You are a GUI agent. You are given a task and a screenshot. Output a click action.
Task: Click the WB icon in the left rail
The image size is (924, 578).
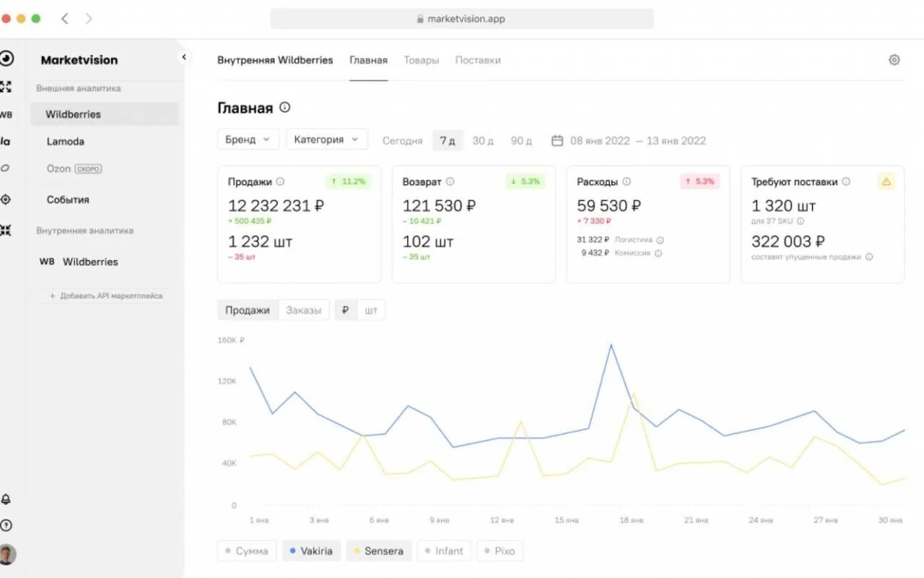[x=6, y=114]
